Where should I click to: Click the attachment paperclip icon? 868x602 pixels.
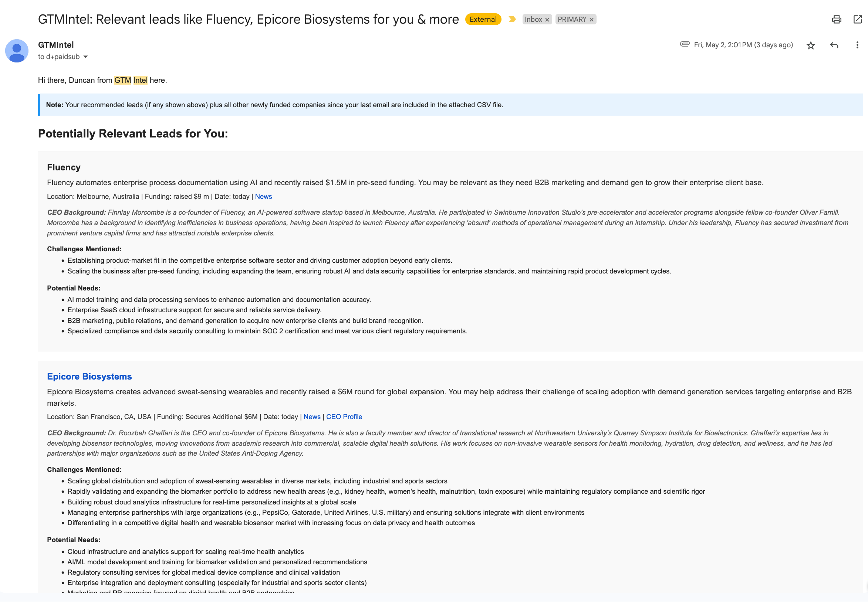(x=685, y=44)
